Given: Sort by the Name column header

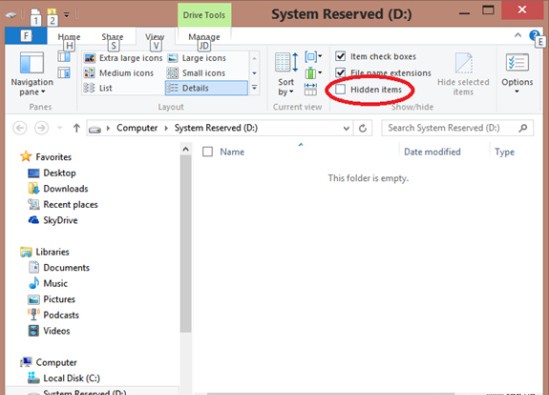Looking at the screenshot, I should pos(232,152).
